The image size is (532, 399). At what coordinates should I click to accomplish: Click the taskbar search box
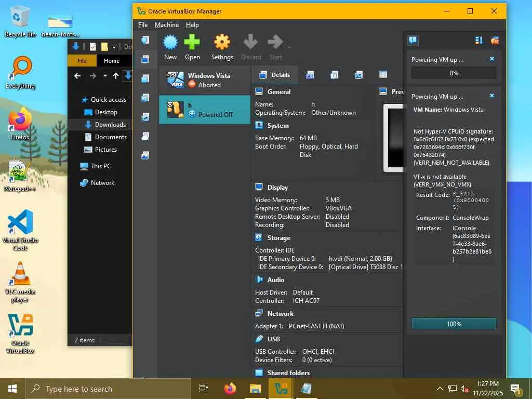108,389
